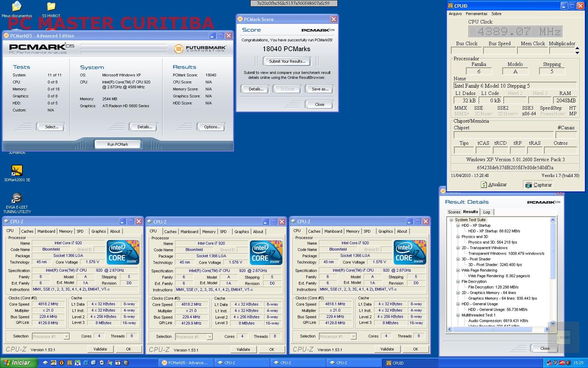588x368 pixels.
Task: Click the Capturar camera icon in CPUID
Action: click(528, 185)
